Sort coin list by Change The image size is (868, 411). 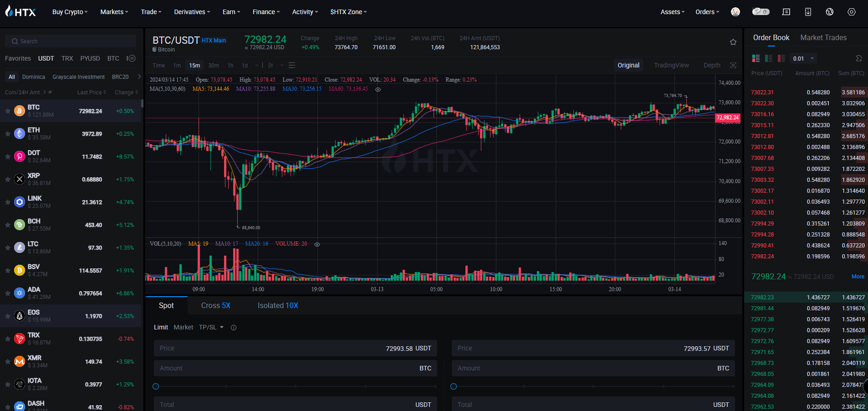pos(126,92)
